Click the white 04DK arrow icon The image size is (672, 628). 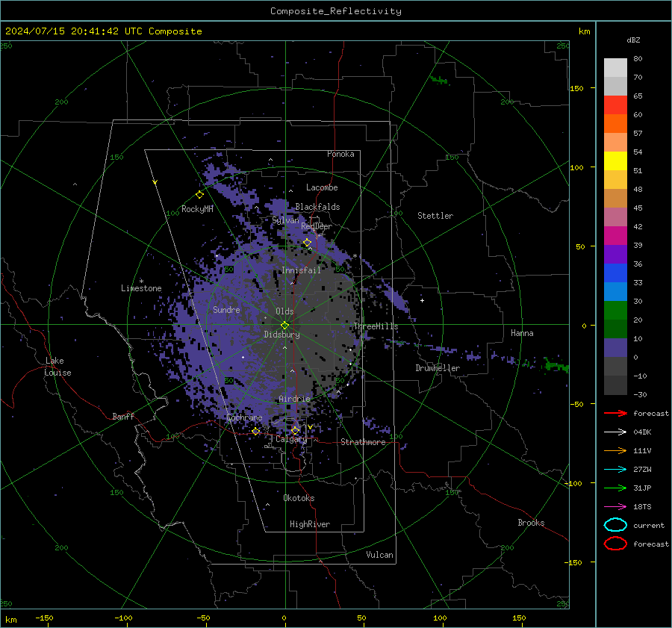[x=615, y=432]
